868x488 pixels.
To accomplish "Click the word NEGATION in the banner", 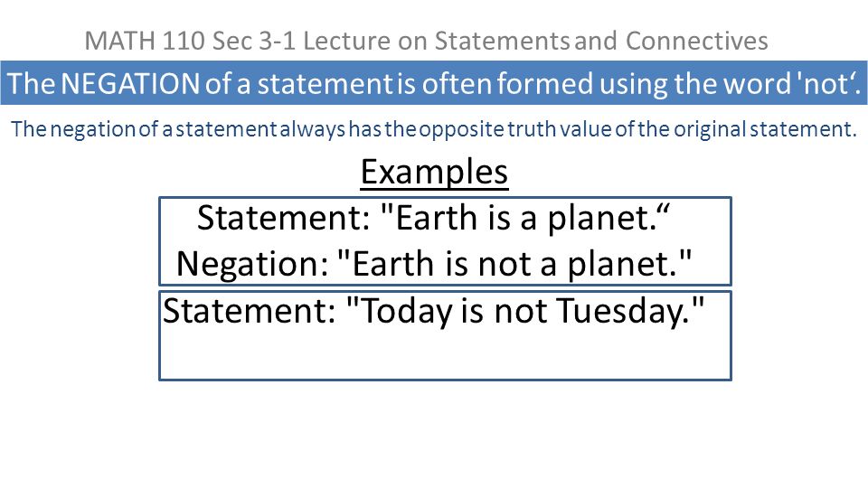I will pos(130,83).
